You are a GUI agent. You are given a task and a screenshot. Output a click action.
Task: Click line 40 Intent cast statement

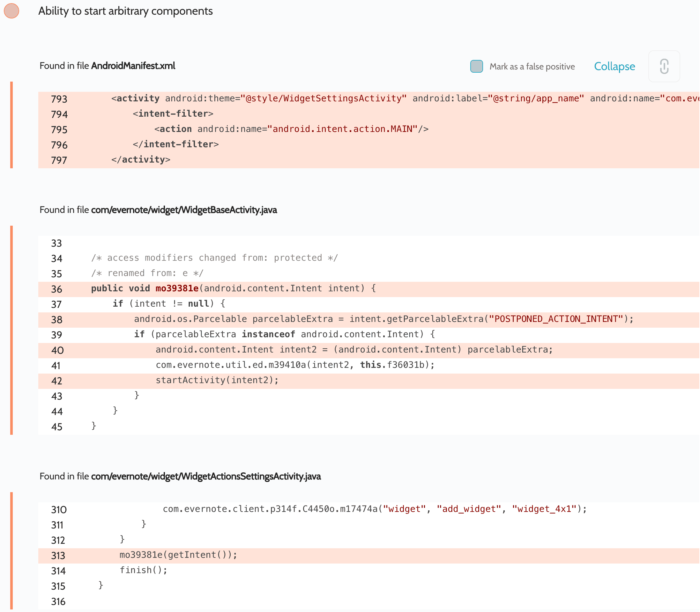click(x=354, y=350)
